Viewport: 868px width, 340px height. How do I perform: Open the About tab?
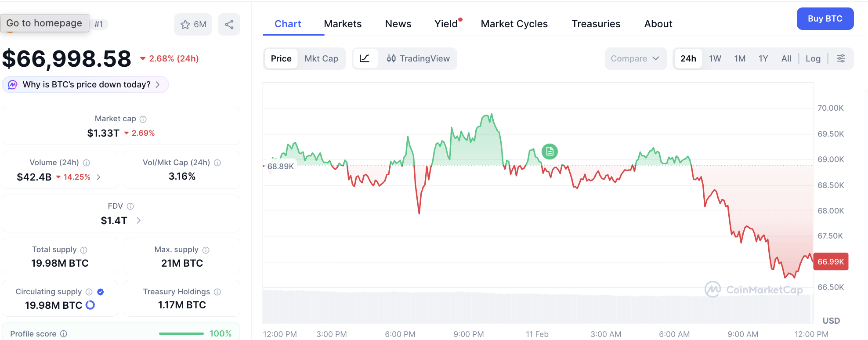pyautogui.click(x=658, y=24)
